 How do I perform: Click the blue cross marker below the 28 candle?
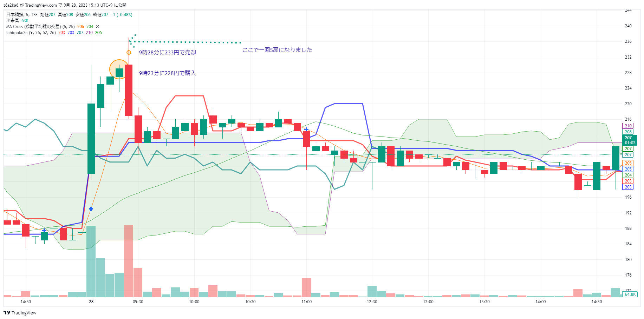91,209
